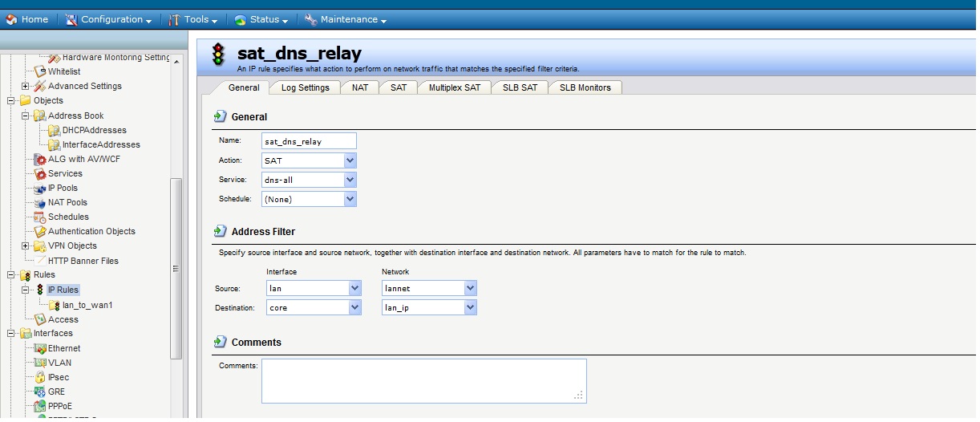The width and height of the screenshot is (980, 422).
Task: Click the General section arrow icon
Action: tap(220, 116)
